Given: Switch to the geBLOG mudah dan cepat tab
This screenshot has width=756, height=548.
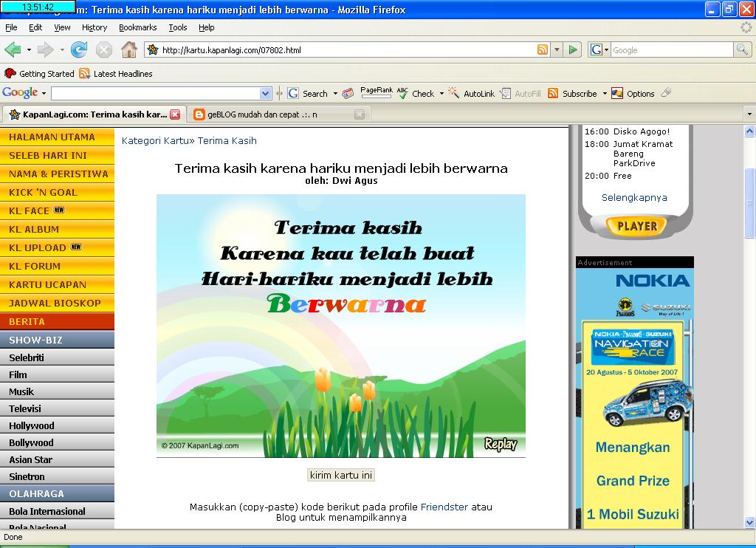Looking at the screenshot, I should point(278,114).
